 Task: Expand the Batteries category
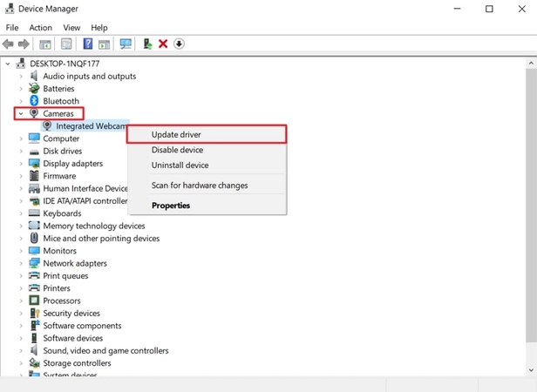[x=21, y=89]
